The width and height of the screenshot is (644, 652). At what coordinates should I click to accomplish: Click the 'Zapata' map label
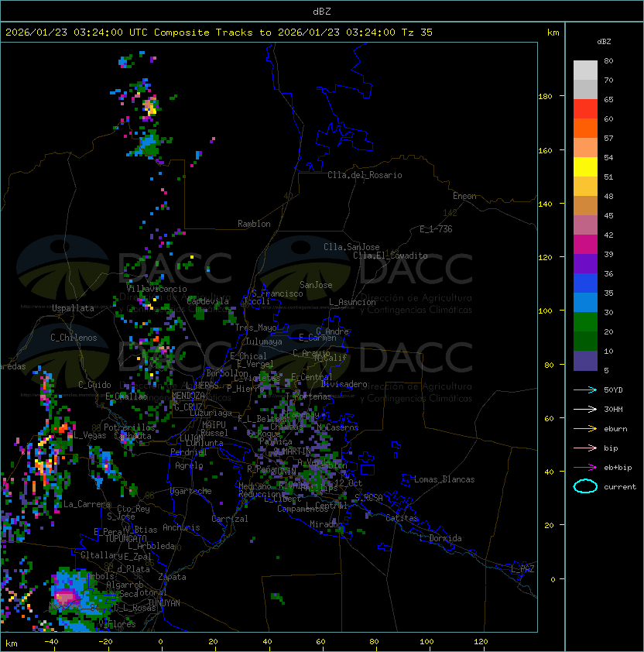pos(172,577)
